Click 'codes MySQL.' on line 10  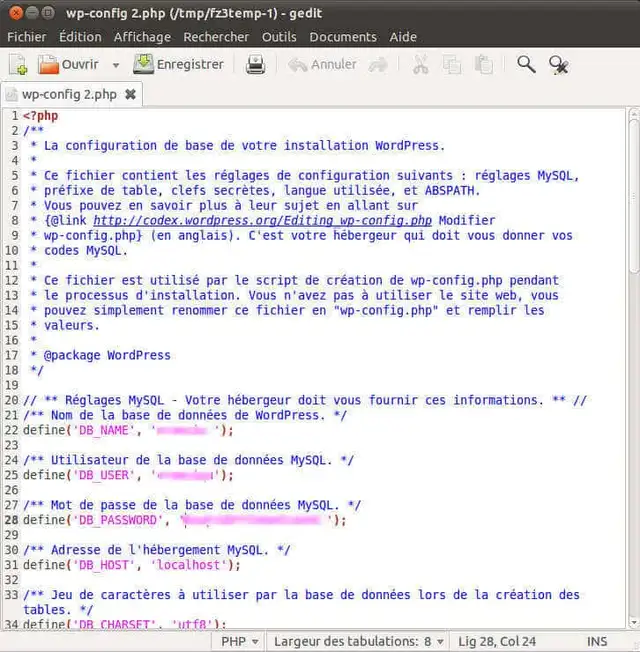click(x=86, y=251)
